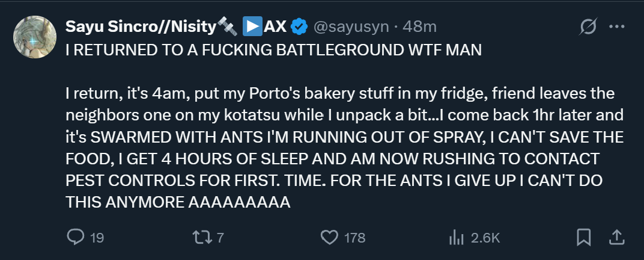View post analytics via the bar chart icon
Screen dimensions: 644x260
point(454,238)
